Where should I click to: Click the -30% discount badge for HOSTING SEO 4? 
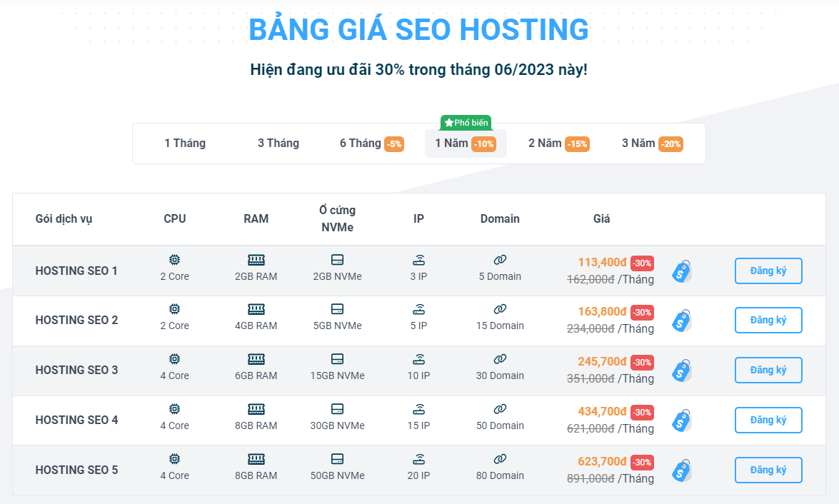coord(642,412)
